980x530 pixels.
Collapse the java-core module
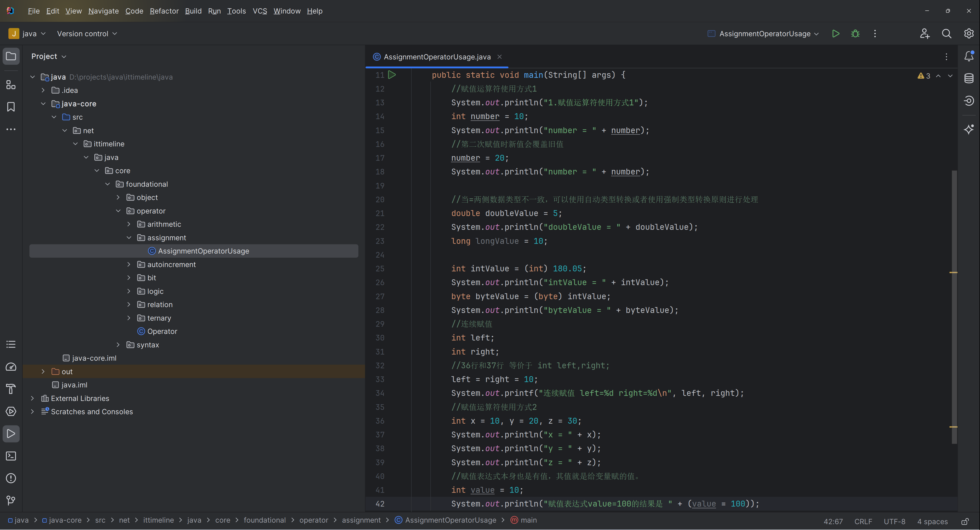click(43, 104)
